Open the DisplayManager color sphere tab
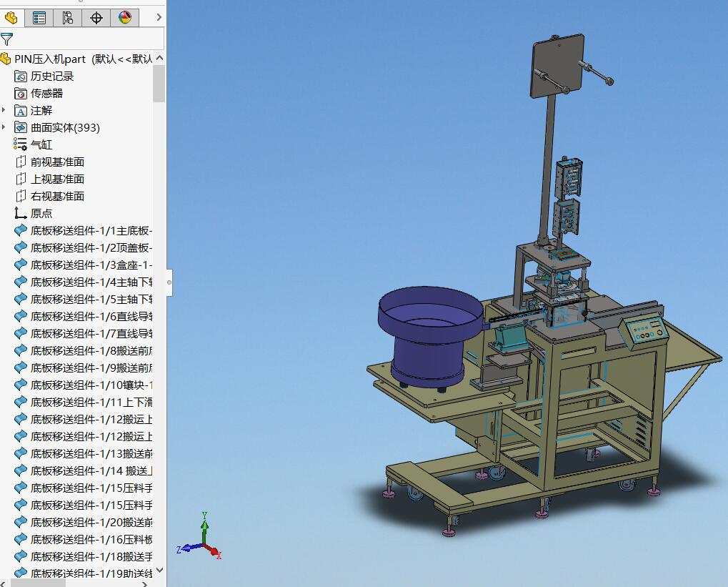This screenshot has height=587, width=728. (x=125, y=18)
